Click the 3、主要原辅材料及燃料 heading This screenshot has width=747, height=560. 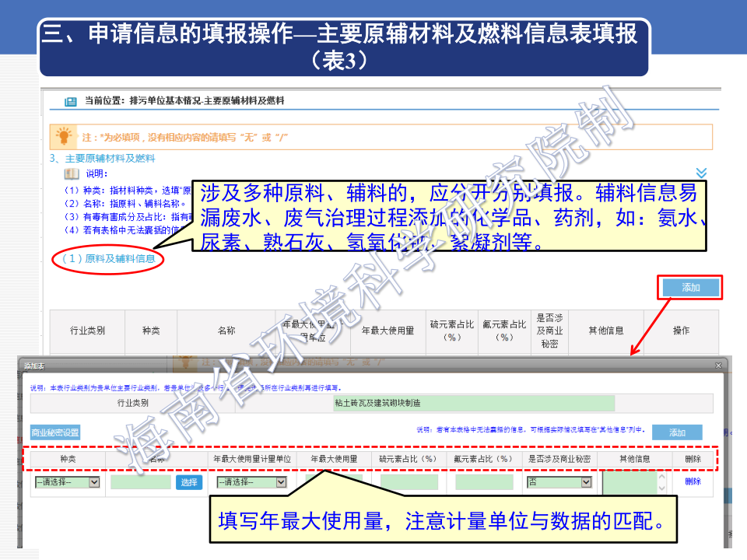pos(103,158)
